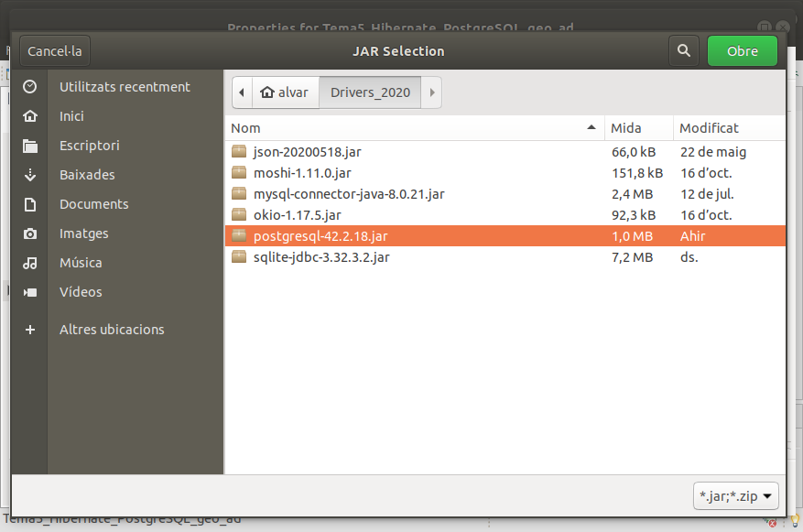Click the 22 de maig modified date
Screen dimensions: 803x532
click(713, 152)
